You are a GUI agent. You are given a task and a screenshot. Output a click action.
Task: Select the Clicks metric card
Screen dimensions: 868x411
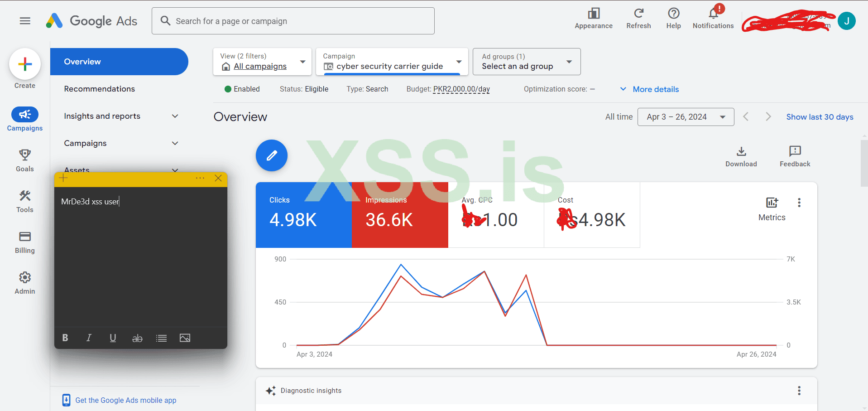(x=304, y=215)
